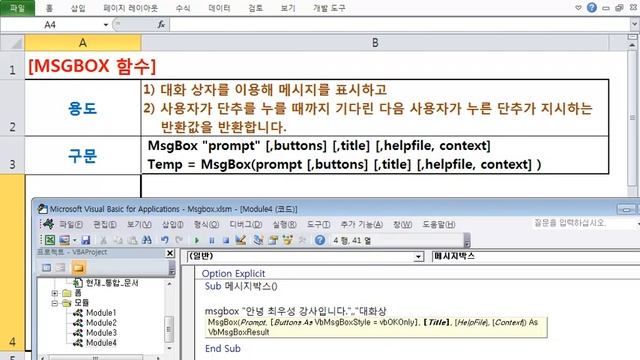Open the VBA 디버그(D) menu
This screenshot has height=360, width=640.
(246, 224)
